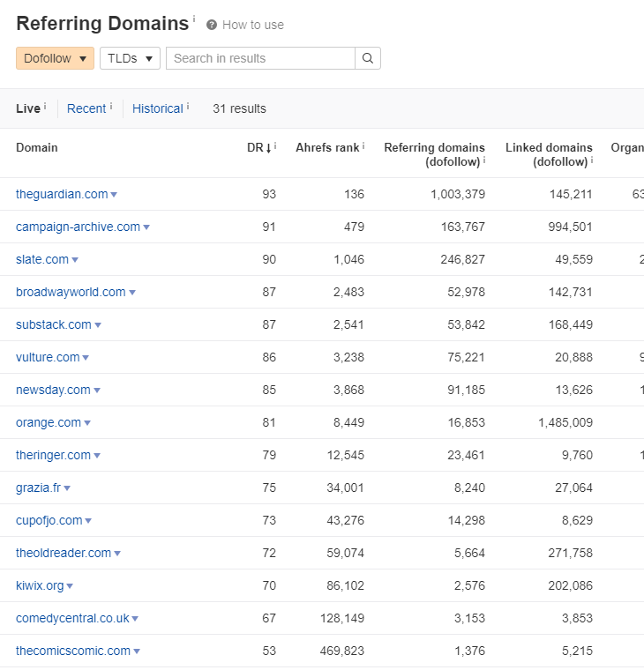The width and height of the screenshot is (644, 670).
Task: Expand dropdown arrow next to grazia.fr
Action: coord(67,488)
